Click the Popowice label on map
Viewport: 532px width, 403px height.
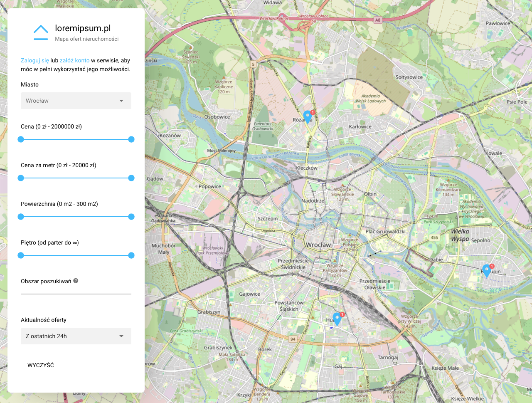(x=210, y=187)
